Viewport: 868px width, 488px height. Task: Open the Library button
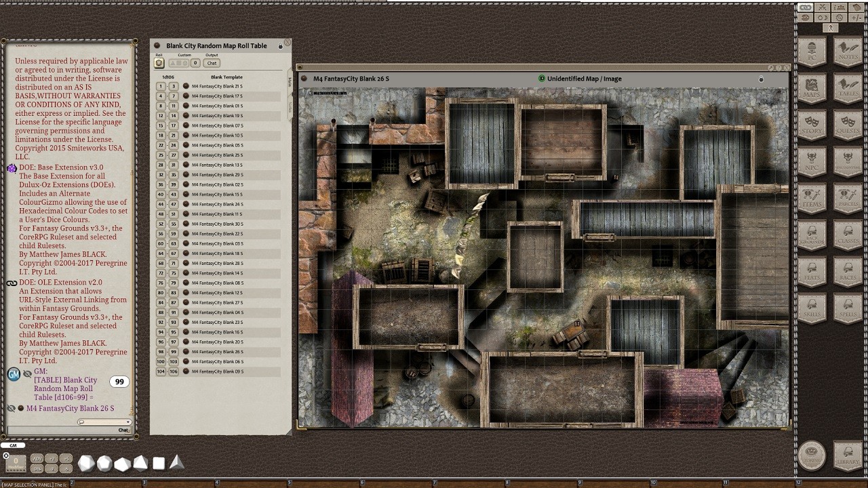[848, 455]
